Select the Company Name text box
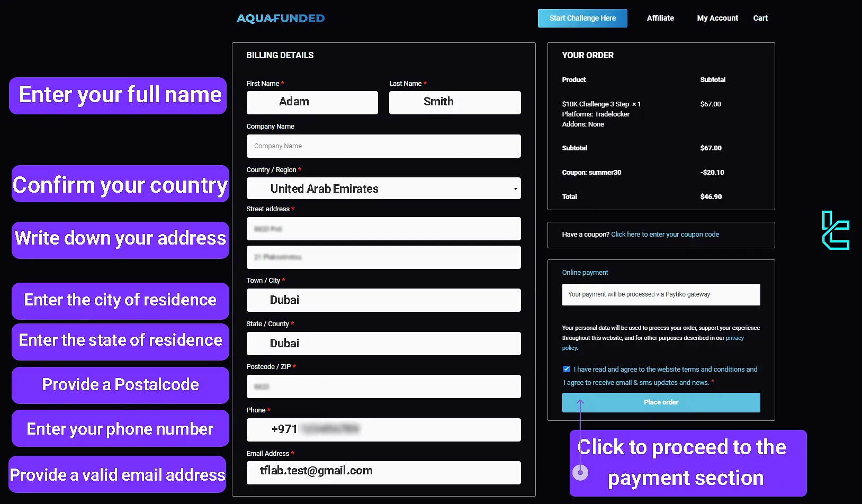862x504 pixels. [383, 146]
